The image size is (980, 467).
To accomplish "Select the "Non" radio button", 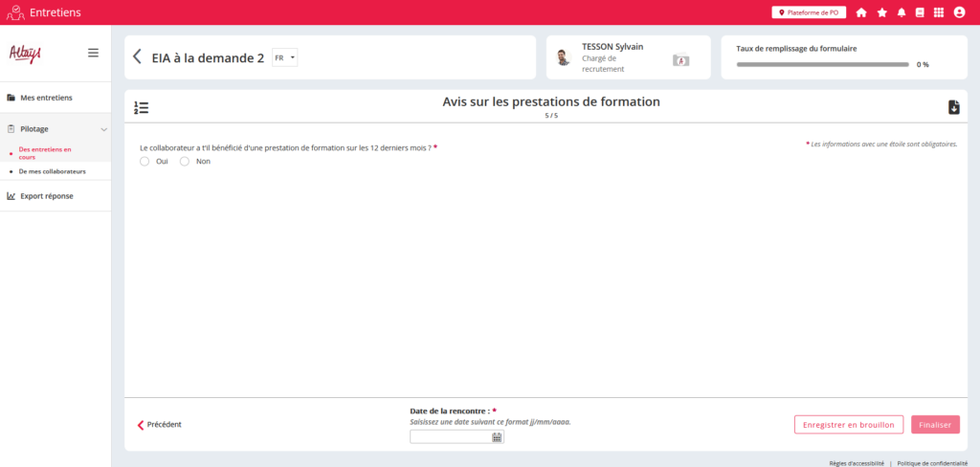I will coord(185,162).
